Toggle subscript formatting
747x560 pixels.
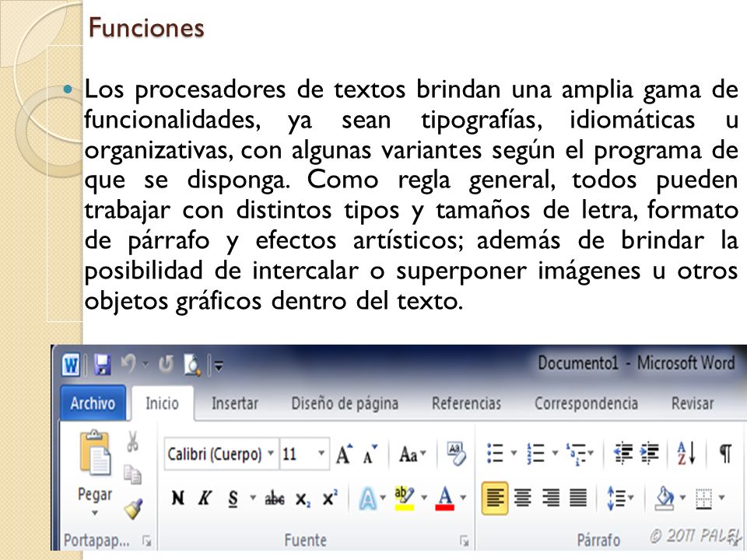[303, 499]
